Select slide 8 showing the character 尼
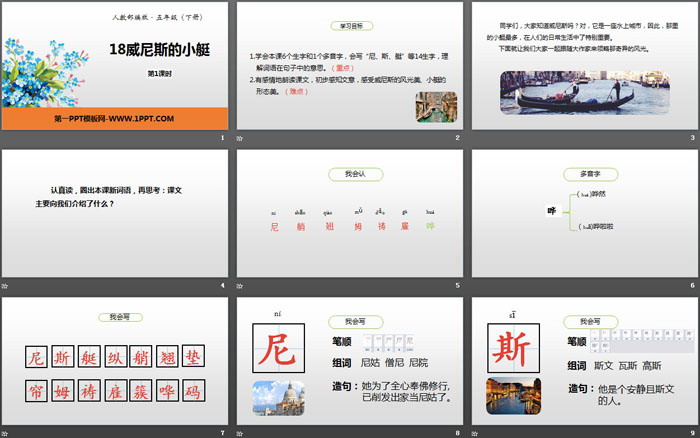700x438 pixels. point(350,361)
